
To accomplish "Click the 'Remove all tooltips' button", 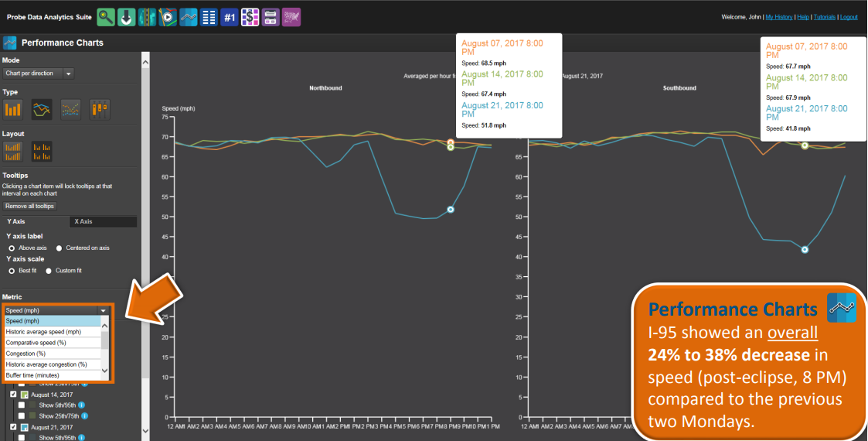I will pyautogui.click(x=29, y=207).
